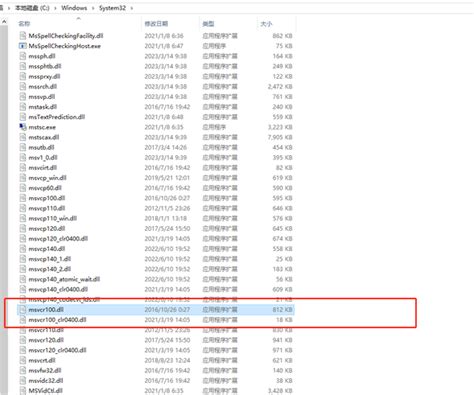Select the msvcp140_clr0400.dll file name
The height and width of the screenshot is (395, 474).
[x=58, y=289]
